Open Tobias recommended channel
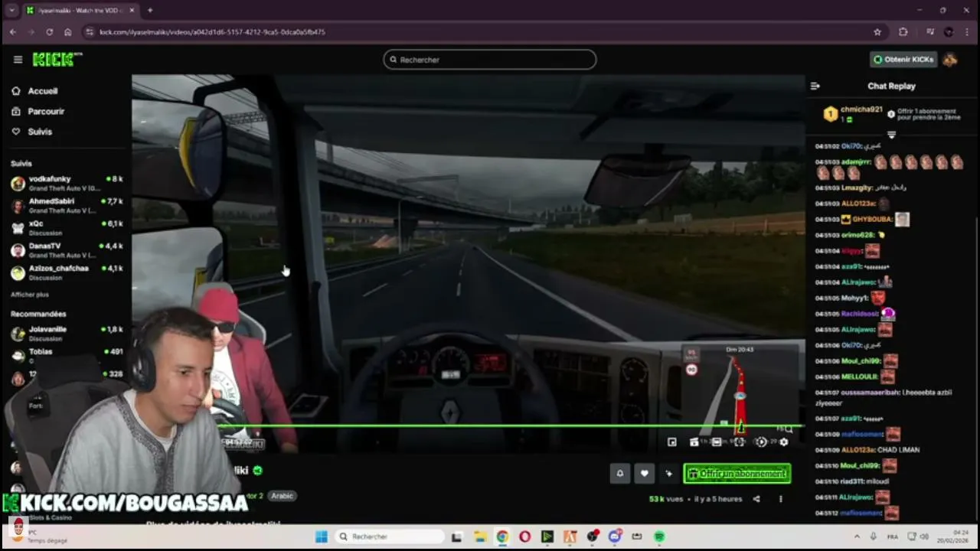 [67, 356]
